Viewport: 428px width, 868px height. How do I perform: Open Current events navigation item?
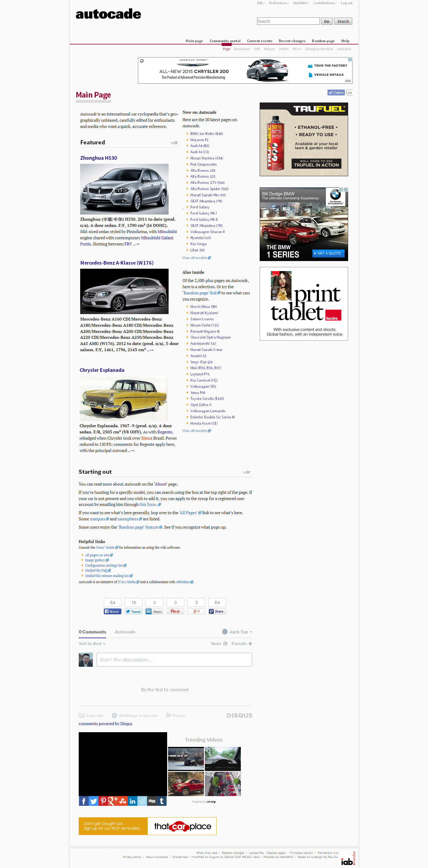tap(259, 41)
